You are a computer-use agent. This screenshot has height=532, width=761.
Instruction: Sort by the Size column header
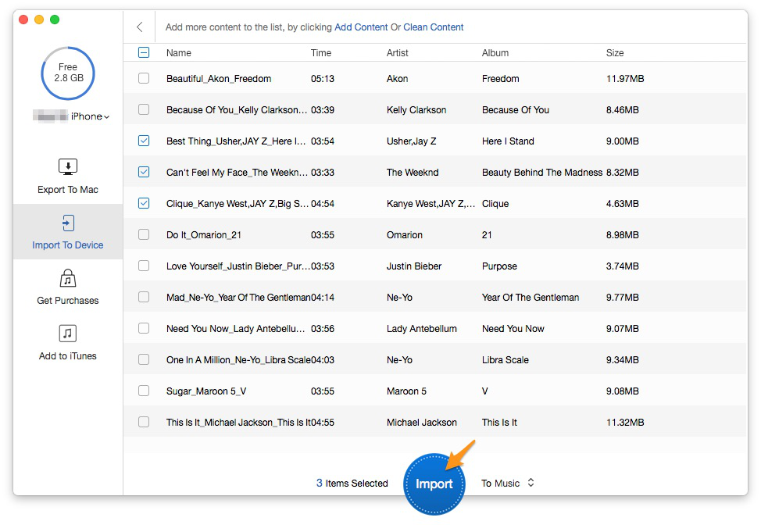coord(615,53)
